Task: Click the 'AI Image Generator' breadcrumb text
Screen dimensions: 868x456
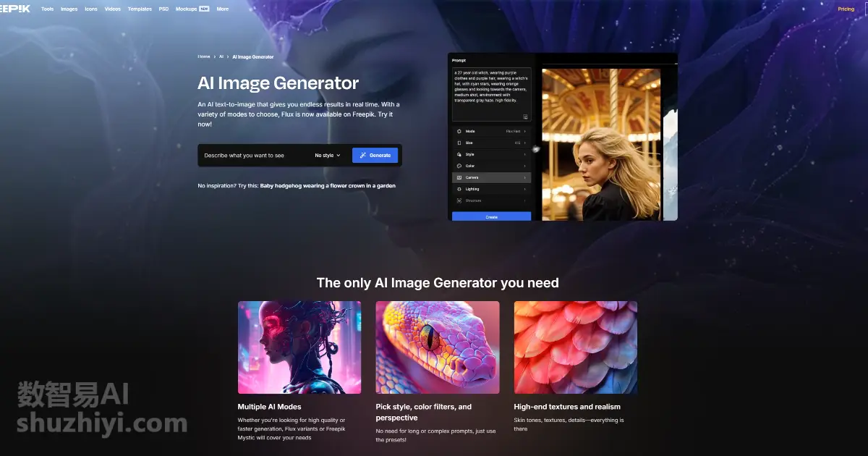Action: point(253,56)
